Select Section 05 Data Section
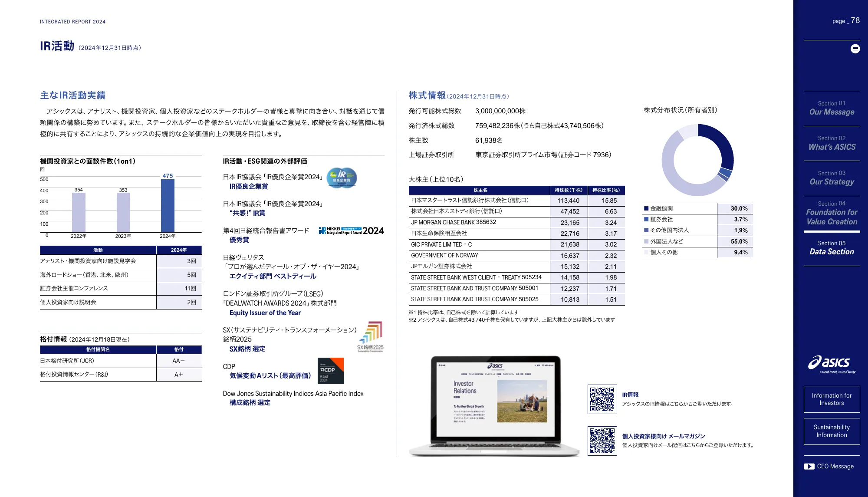This screenshot has height=497, width=868. (x=832, y=248)
